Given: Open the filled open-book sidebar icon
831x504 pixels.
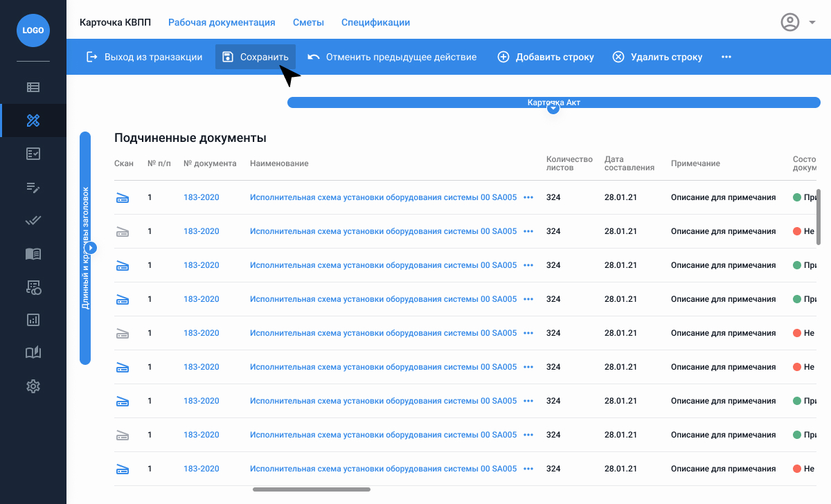Looking at the screenshot, I should click(33, 253).
